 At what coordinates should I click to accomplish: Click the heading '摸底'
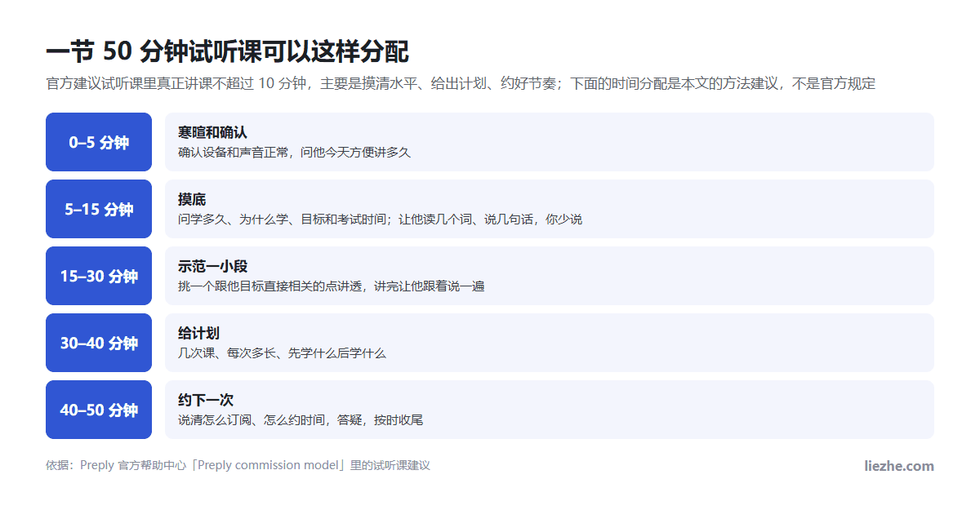click(192, 199)
